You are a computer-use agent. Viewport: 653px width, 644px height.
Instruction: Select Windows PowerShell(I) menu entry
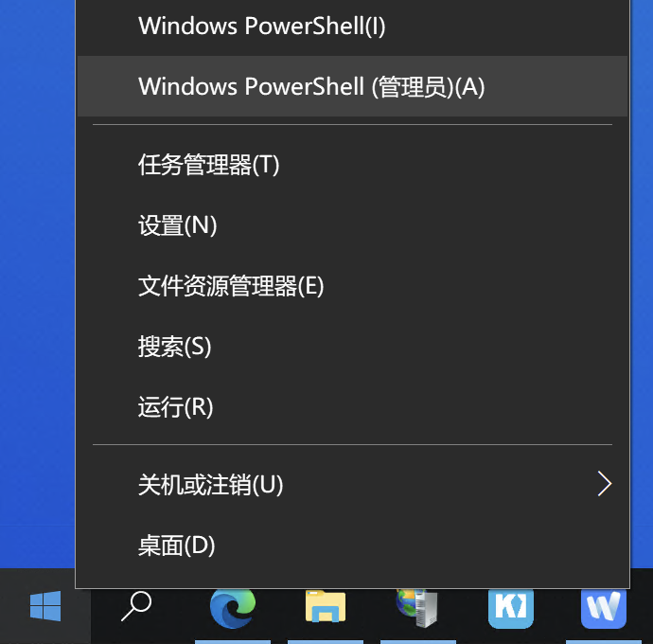click(x=352, y=26)
